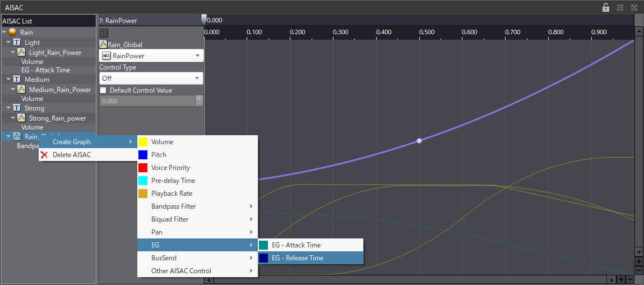Open the Control Type dropdown set to Off
This screenshot has width=644, height=285.
coord(151,79)
